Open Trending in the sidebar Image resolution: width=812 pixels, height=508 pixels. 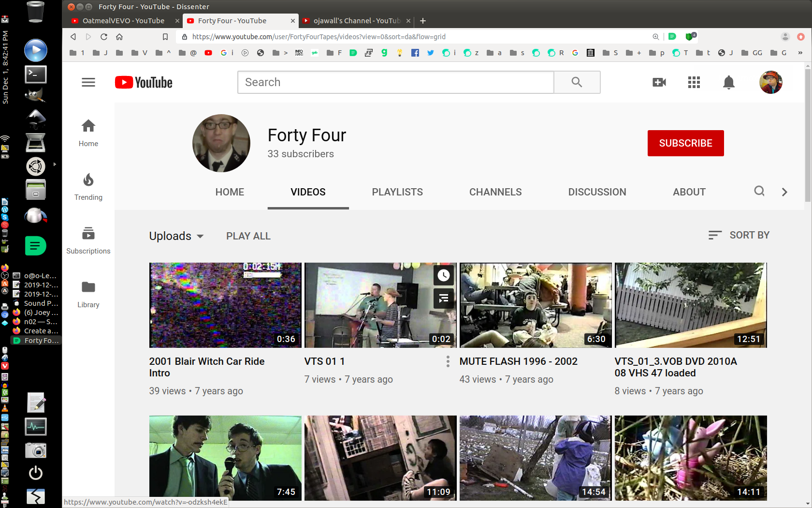[x=88, y=187]
